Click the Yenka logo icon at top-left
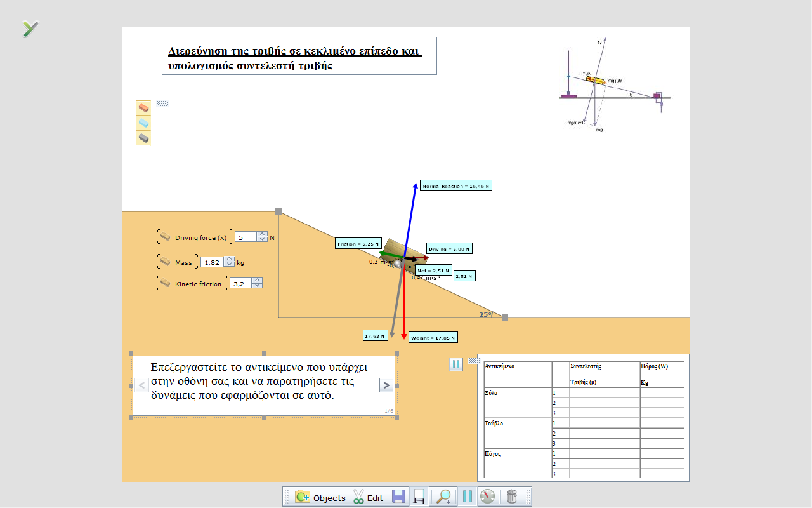812x508 pixels. click(x=30, y=29)
